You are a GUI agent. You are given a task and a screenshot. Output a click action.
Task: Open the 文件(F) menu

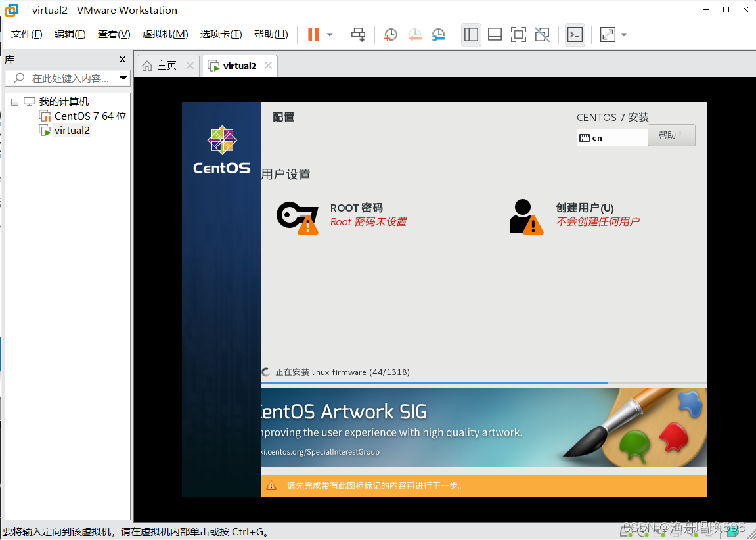point(26,34)
